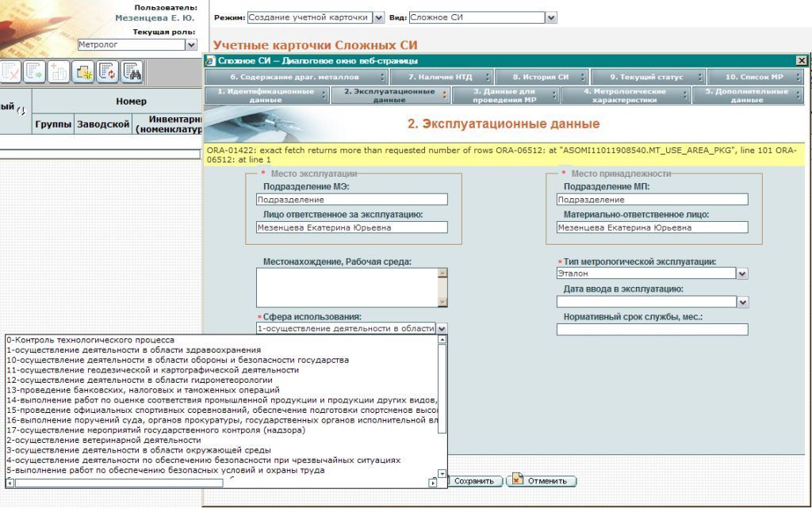Screen dimensions: 812x508
Task: Click the Нормативный срок службы input field
Action: [652, 330]
